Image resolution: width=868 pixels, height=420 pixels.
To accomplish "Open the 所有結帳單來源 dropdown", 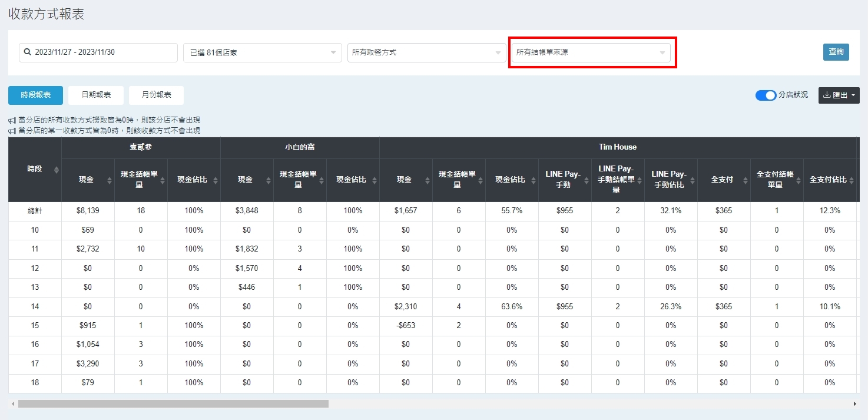I will tap(591, 52).
